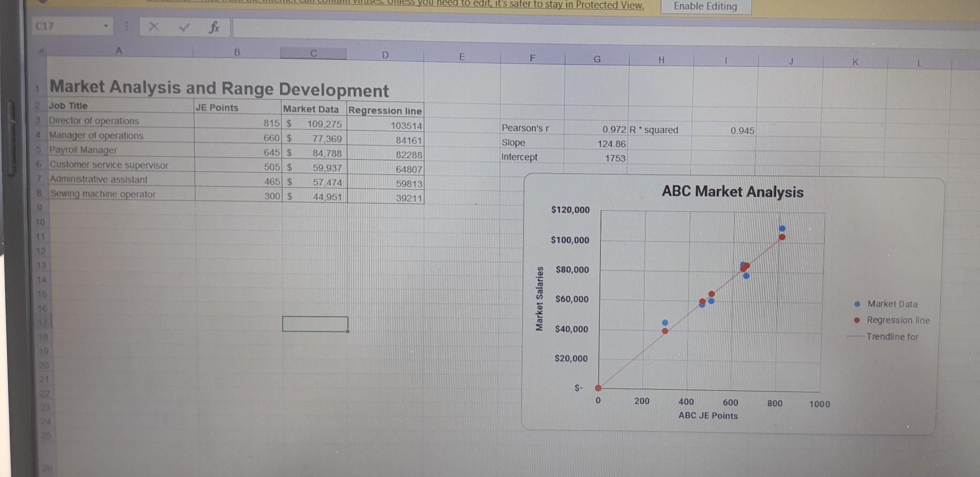Image resolution: width=980 pixels, height=477 pixels.
Task: Click the Select All triangle above row numbers
Action: (42, 50)
